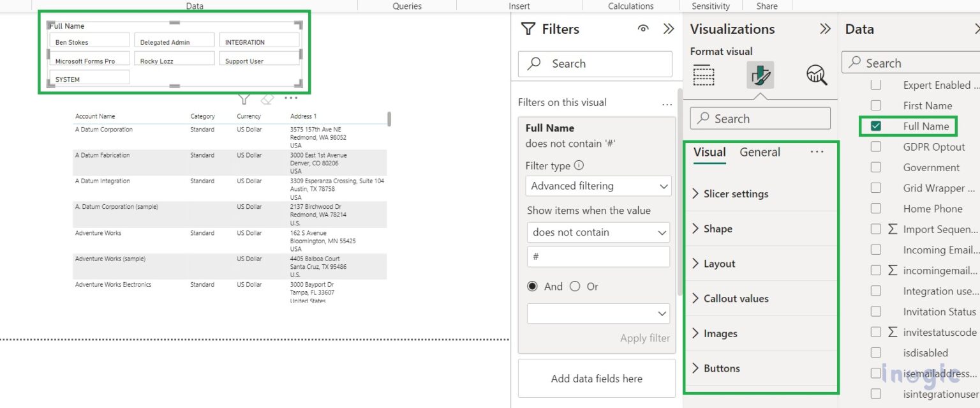Select the Format visual paintbrush icon
Viewport: 980px width, 408px height.
coord(760,75)
